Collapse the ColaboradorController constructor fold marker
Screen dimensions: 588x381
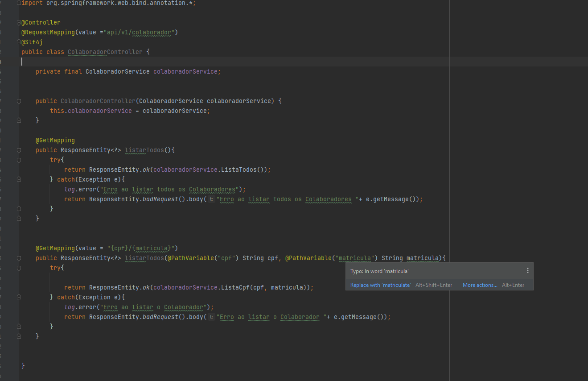tap(19, 101)
